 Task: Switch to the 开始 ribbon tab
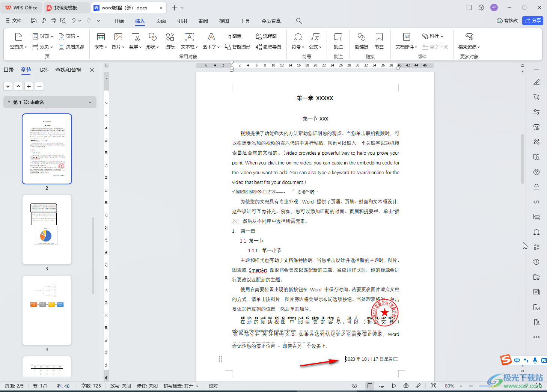119,21
